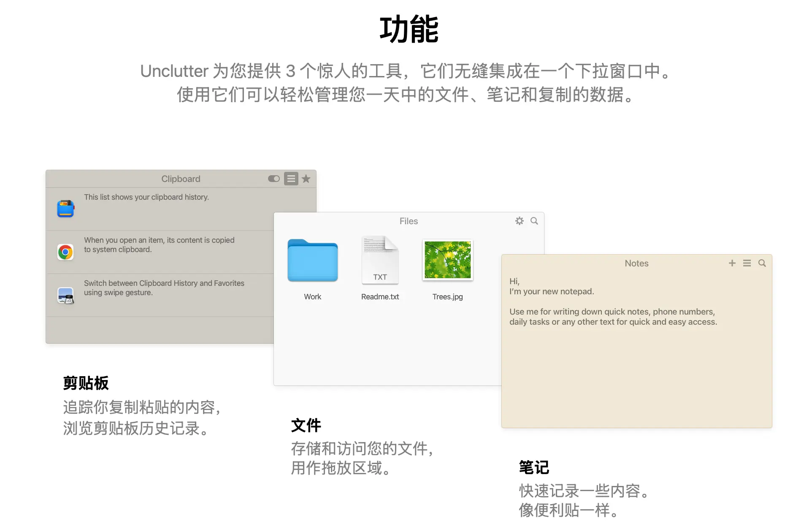The height and width of the screenshot is (532, 812).
Task: Click the Clipboard panel title
Action: [x=181, y=179]
